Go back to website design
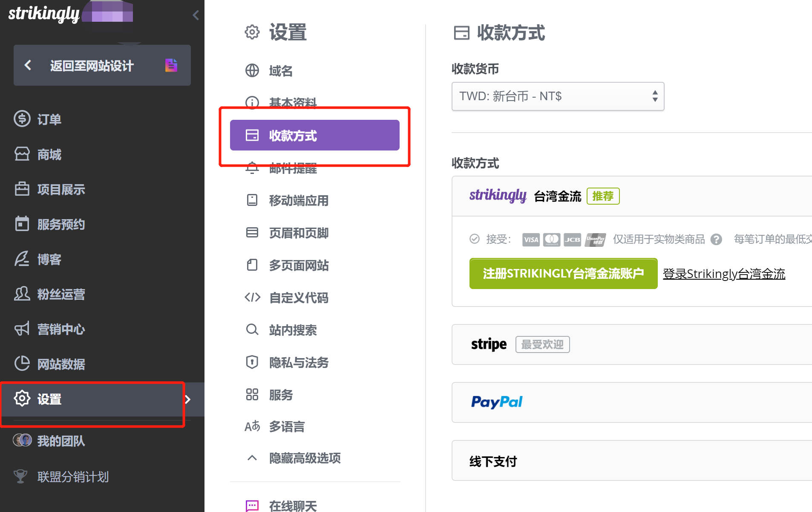Viewport: 812px width, 512px height. pyautogui.click(x=102, y=65)
